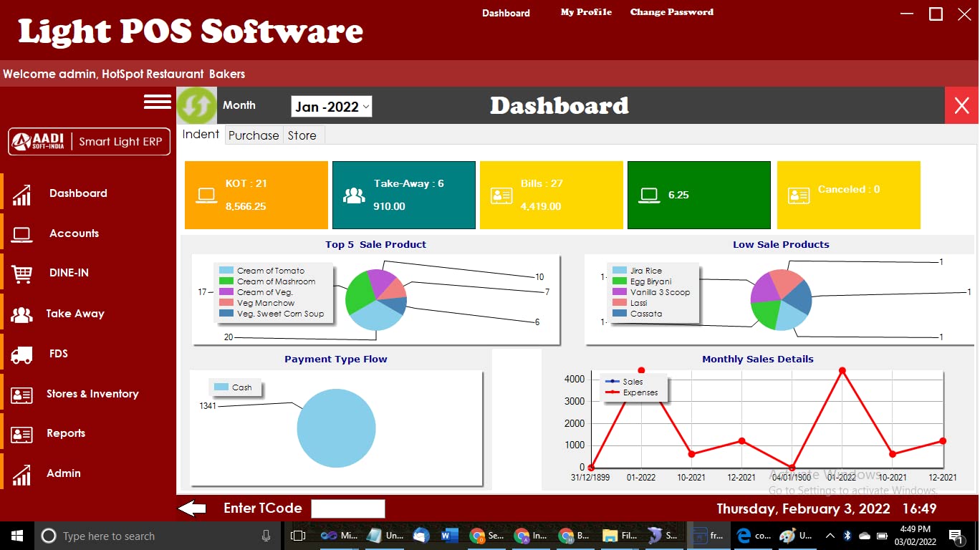Open the Accounts section
The width and height of the screenshot is (980, 550).
point(74,233)
